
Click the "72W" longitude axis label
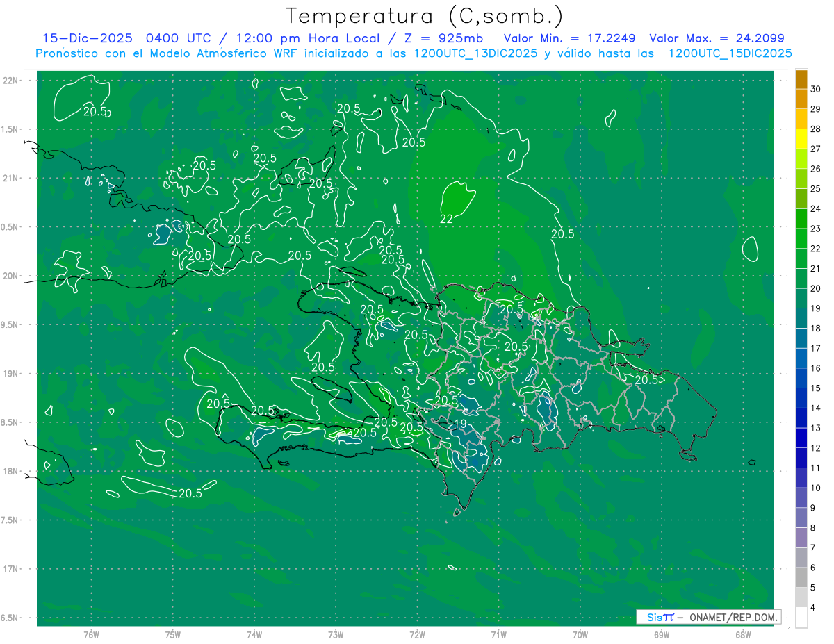tap(417, 634)
